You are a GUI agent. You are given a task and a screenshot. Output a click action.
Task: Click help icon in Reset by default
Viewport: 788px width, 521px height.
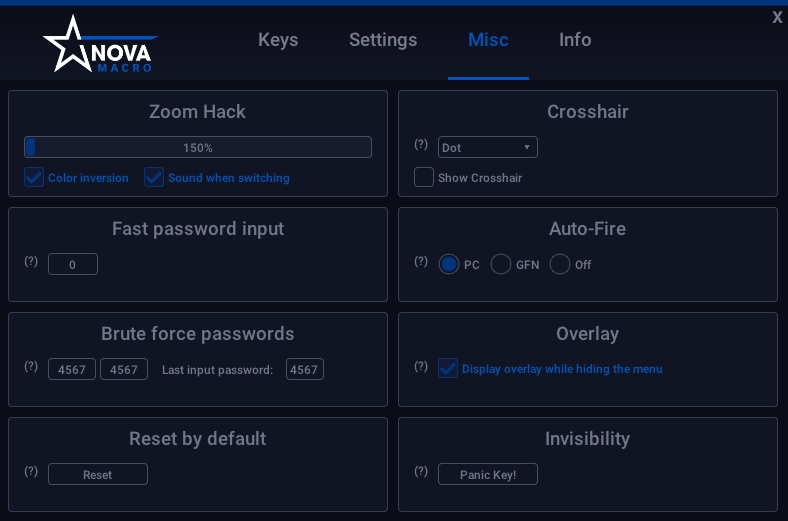[31, 472]
